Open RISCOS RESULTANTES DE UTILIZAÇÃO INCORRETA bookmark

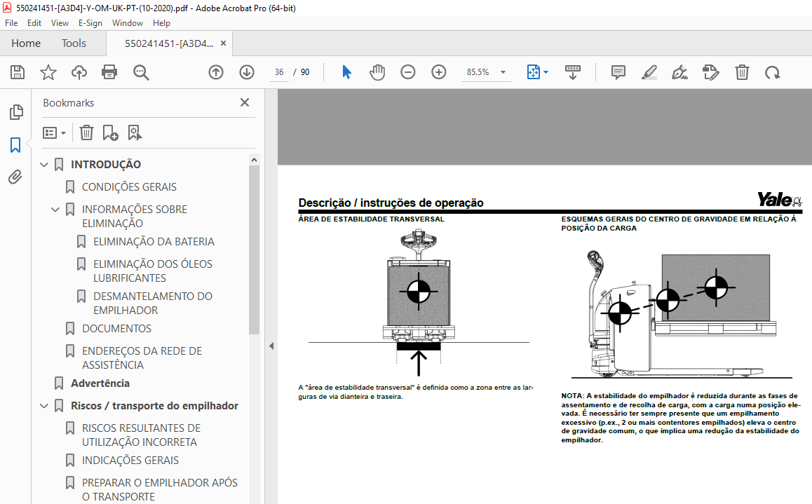141,435
